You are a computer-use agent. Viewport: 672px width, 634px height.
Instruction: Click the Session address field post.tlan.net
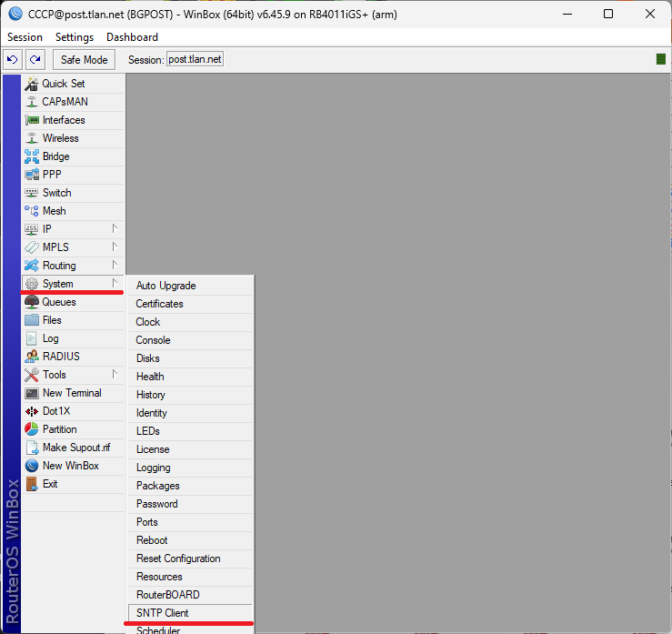click(195, 59)
